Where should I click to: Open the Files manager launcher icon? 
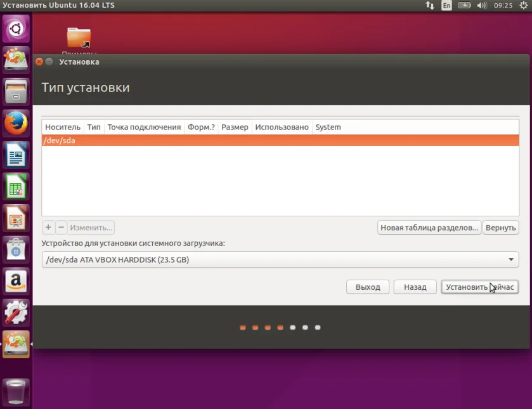coord(16,92)
